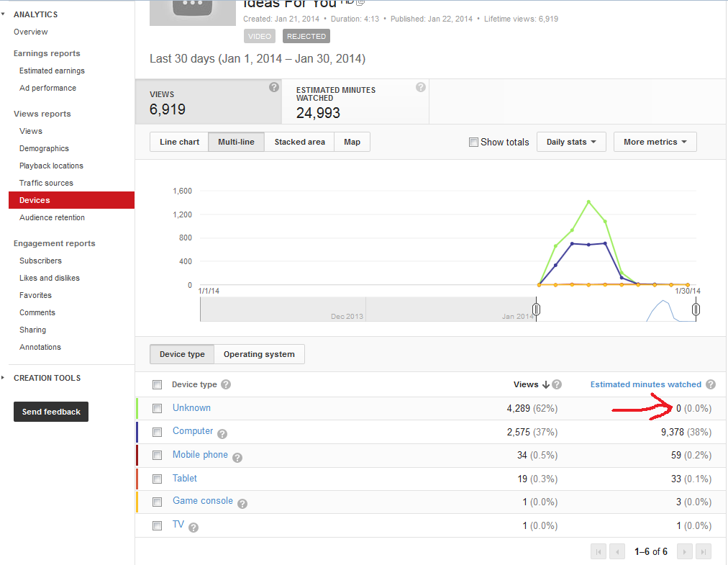Select the Multi-line chart view
Viewport: 728px width, 565px height.
[x=237, y=142]
